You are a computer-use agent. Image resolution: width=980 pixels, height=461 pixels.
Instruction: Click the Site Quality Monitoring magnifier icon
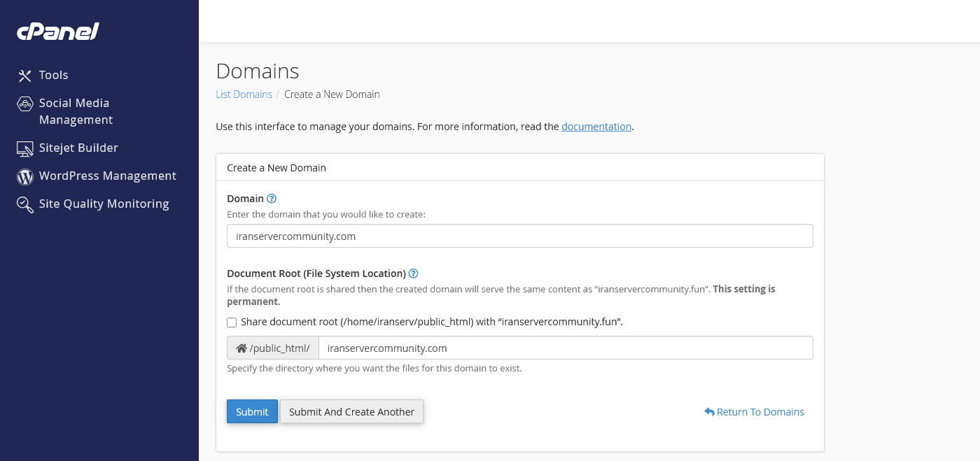pos(25,204)
